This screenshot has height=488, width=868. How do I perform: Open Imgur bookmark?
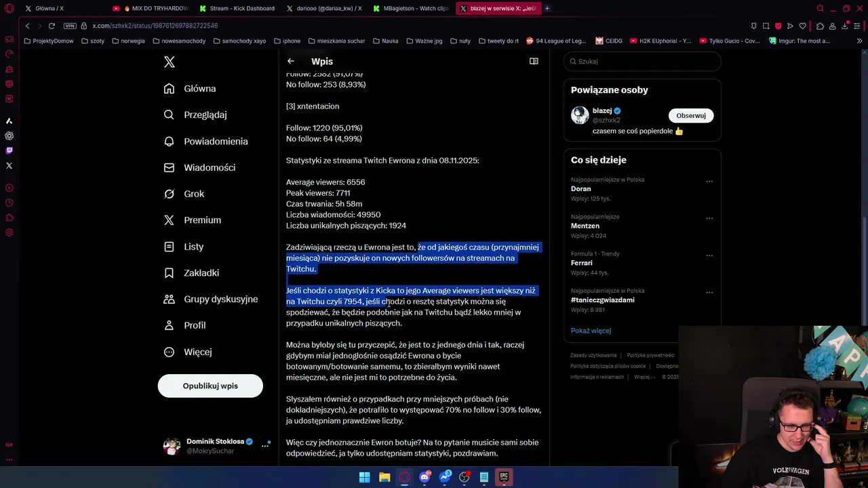pos(800,41)
